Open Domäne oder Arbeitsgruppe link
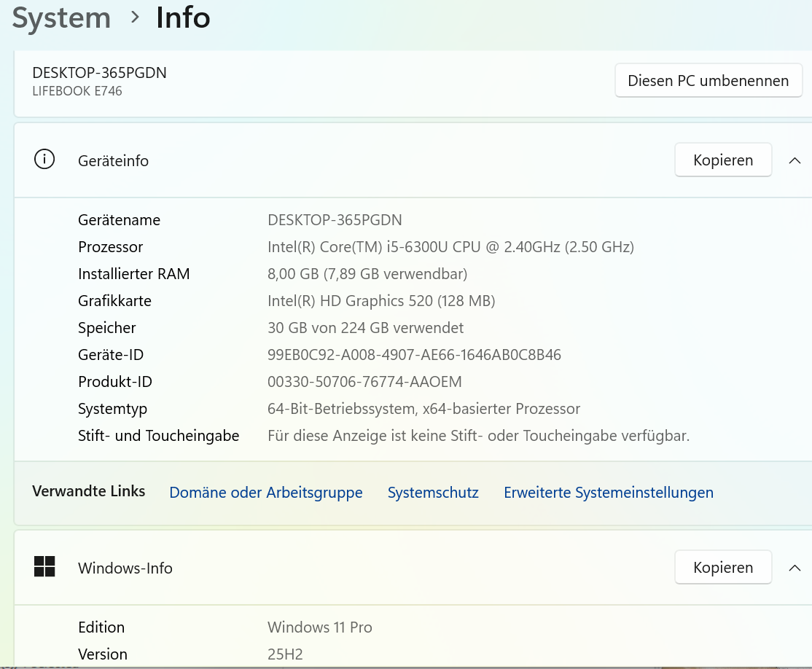The height and width of the screenshot is (669, 812). (x=265, y=493)
